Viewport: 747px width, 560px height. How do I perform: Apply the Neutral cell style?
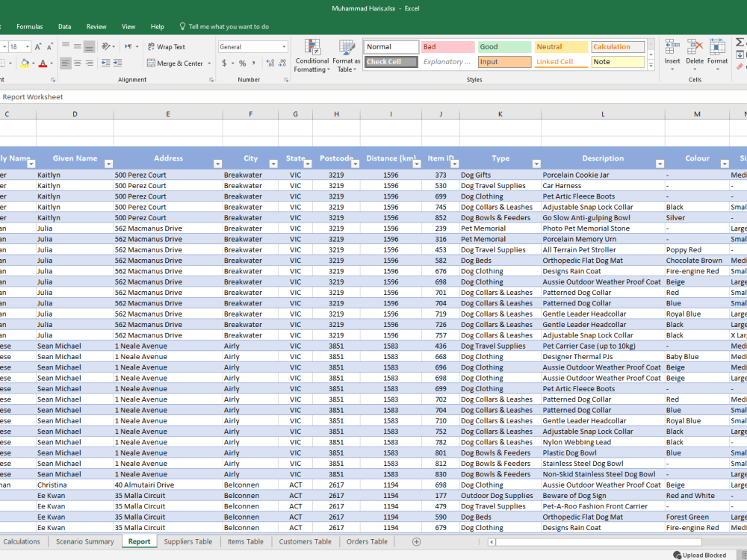point(561,46)
